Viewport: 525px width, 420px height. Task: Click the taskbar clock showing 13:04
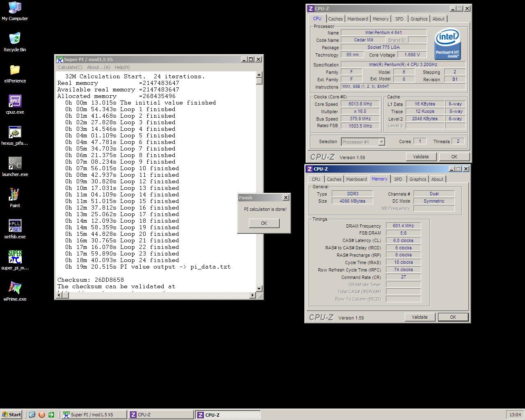pos(515,415)
